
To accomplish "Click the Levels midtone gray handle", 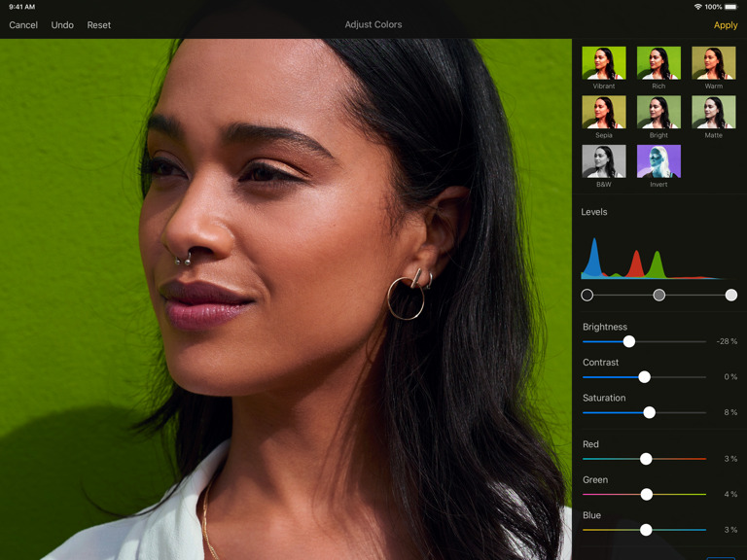I will (x=659, y=295).
